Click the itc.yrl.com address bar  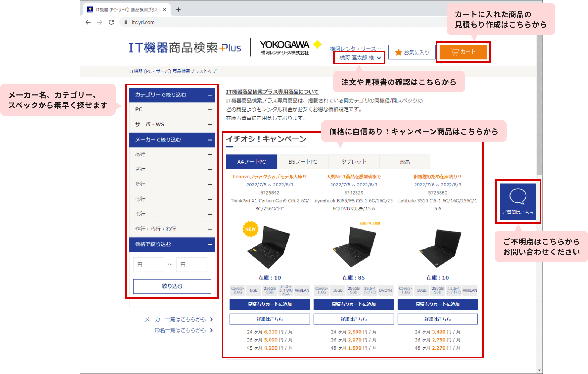pyautogui.click(x=282, y=22)
